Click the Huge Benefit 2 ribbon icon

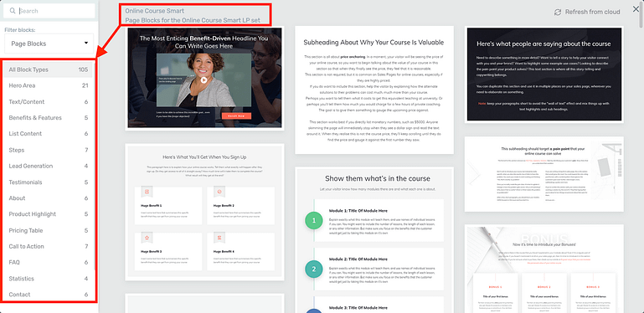[219, 191]
